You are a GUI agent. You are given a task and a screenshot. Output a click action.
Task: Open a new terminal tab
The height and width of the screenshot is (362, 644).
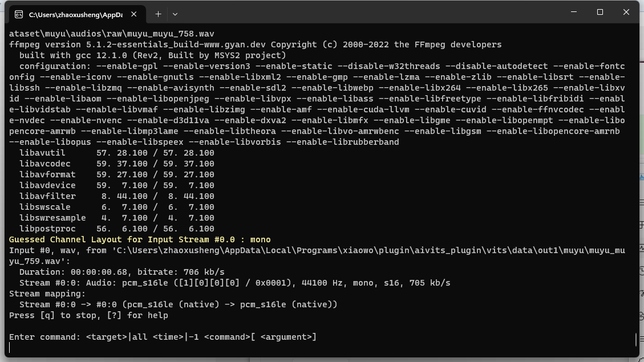(x=158, y=14)
